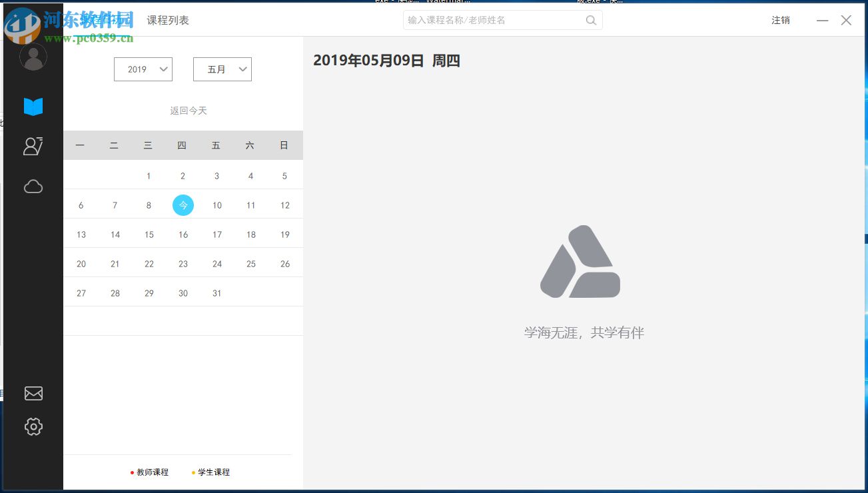Select the blue book courses icon

click(33, 107)
